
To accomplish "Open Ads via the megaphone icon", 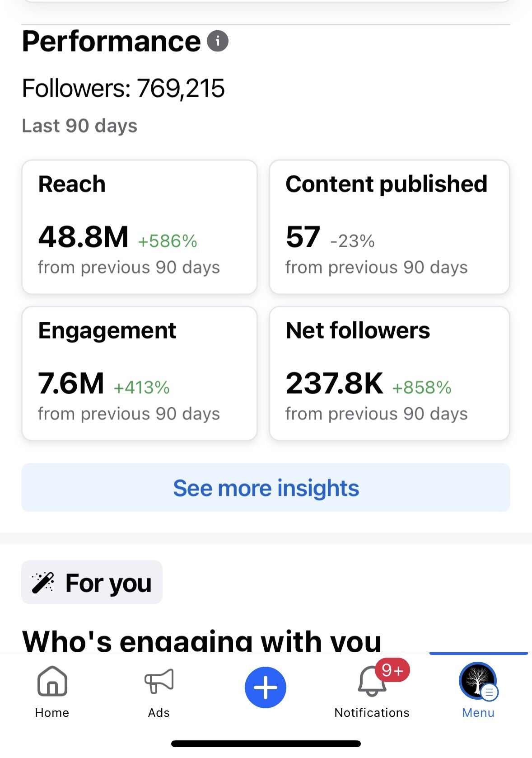I will click(159, 681).
